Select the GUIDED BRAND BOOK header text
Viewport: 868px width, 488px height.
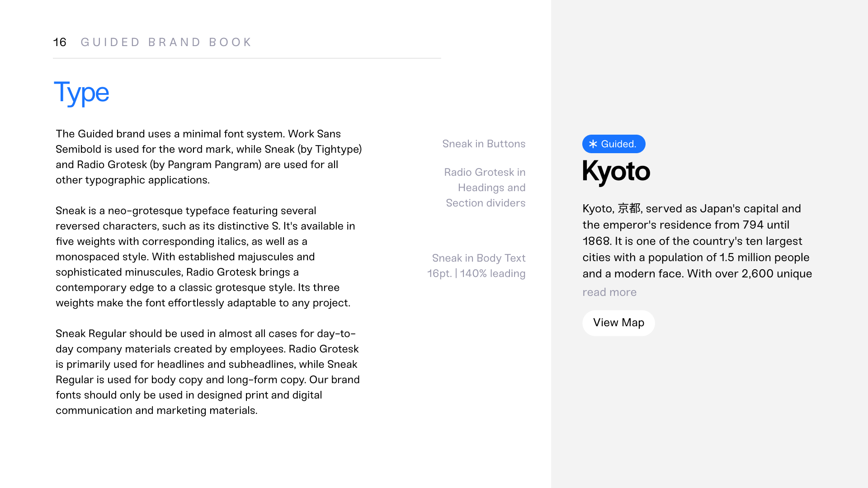pyautogui.click(x=166, y=42)
